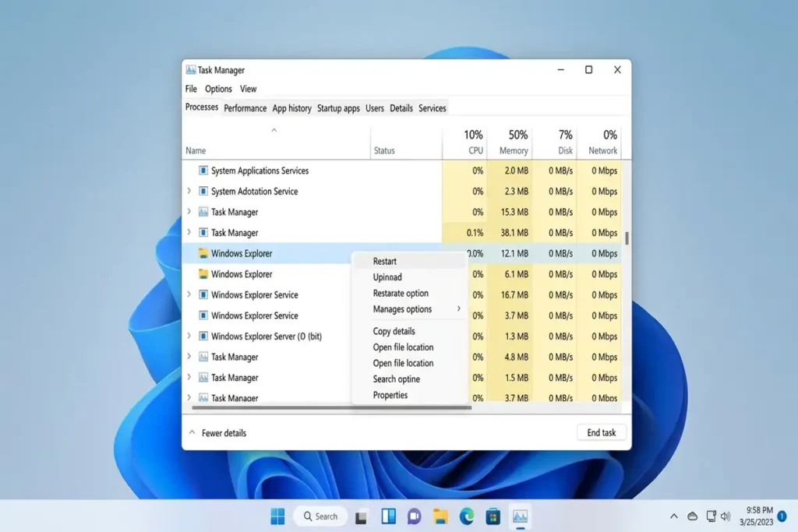Click the End task button
Viewport: 798px width, 532px height.
[x=602, y=432]
